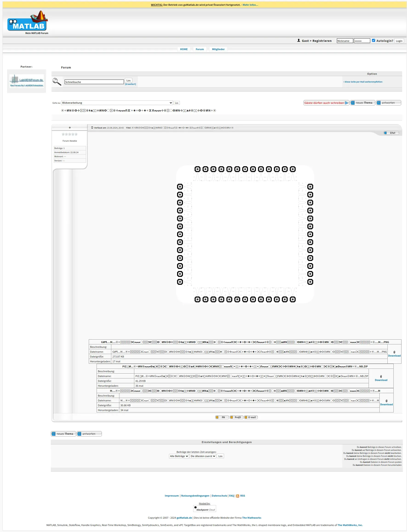Click the password input field
Image resolution: width=407 pixels, height=532 pixels.
click(362, 41)
